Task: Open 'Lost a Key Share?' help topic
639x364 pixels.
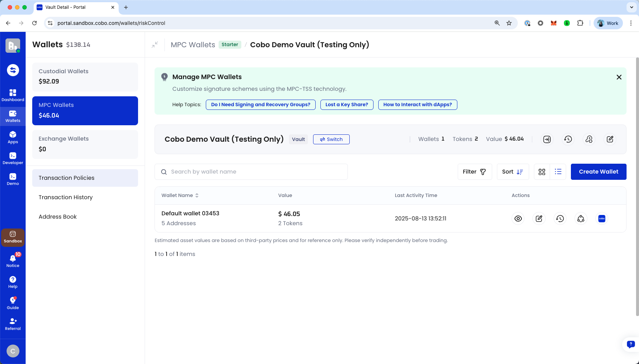Action: 347,105
